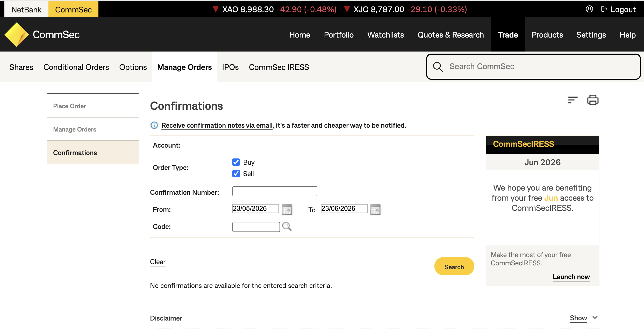This screenshot has width=644, height=334.
Task: Open Place Order in sidebar
Action: 93,106
